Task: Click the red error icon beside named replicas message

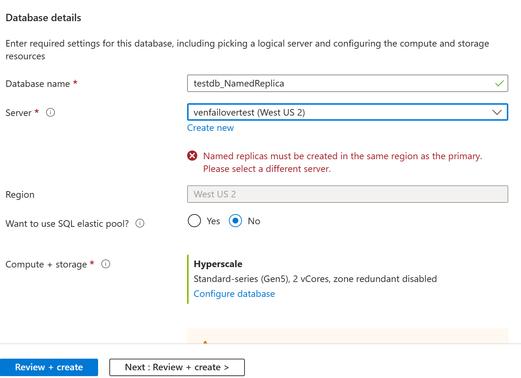Action: click(x=192, y=156)
